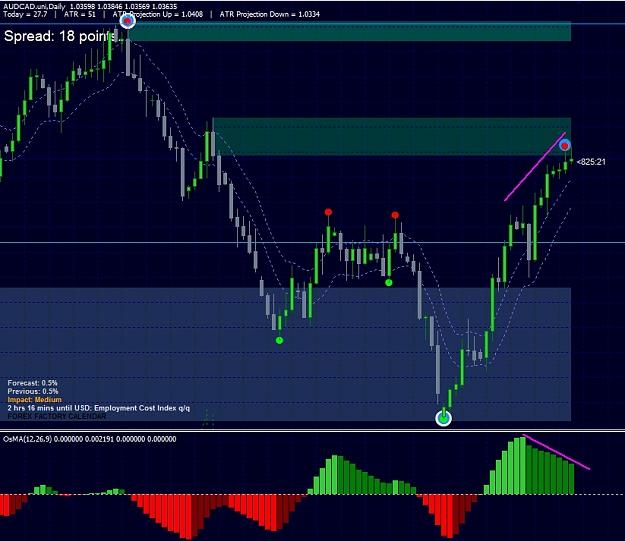The image size is (625, 541).
Task: Click the '<825:21' candle timer label
Action: pos(591,162)
